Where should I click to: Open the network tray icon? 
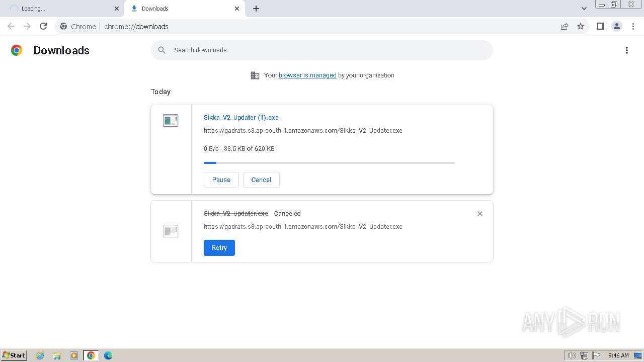click(584, 355)
